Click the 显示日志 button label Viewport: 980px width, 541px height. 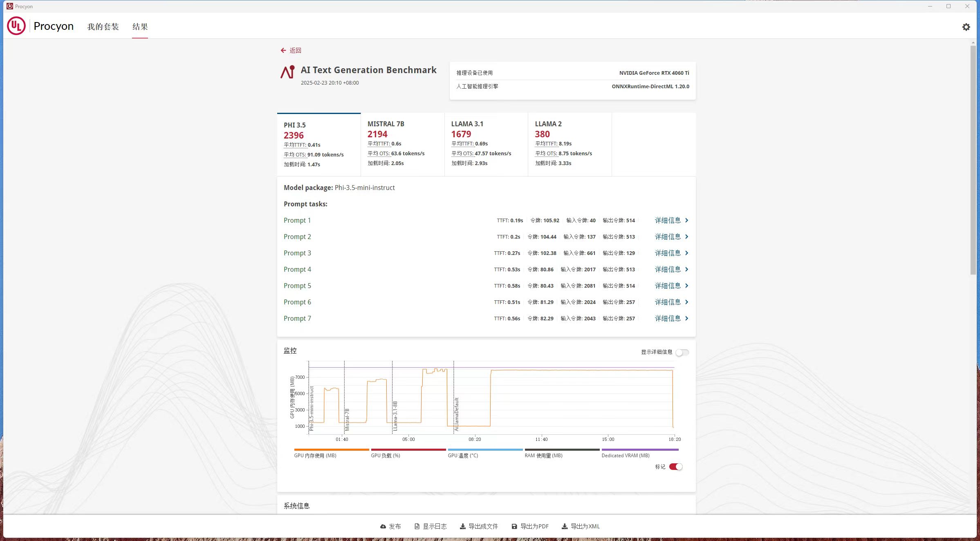pyautogui.click(x=435, y=526)
